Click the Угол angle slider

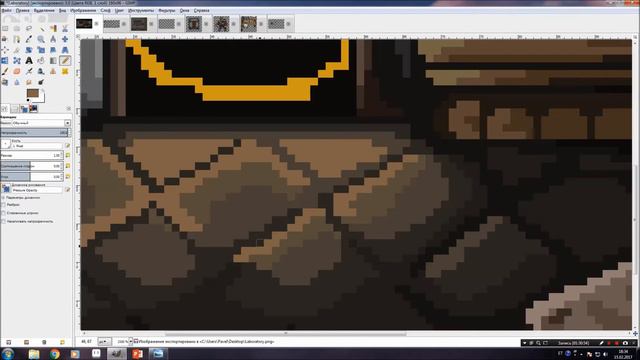click(x=31, y=176)
